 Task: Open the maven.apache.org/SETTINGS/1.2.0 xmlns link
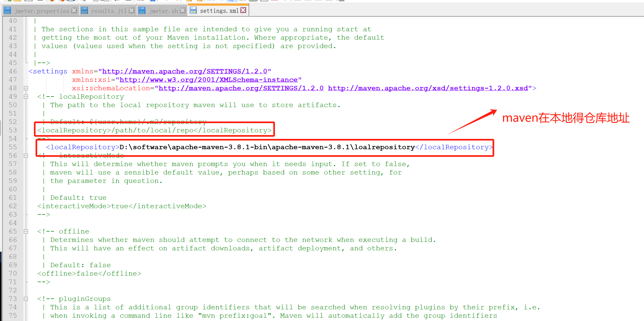(x=185, y=71)
